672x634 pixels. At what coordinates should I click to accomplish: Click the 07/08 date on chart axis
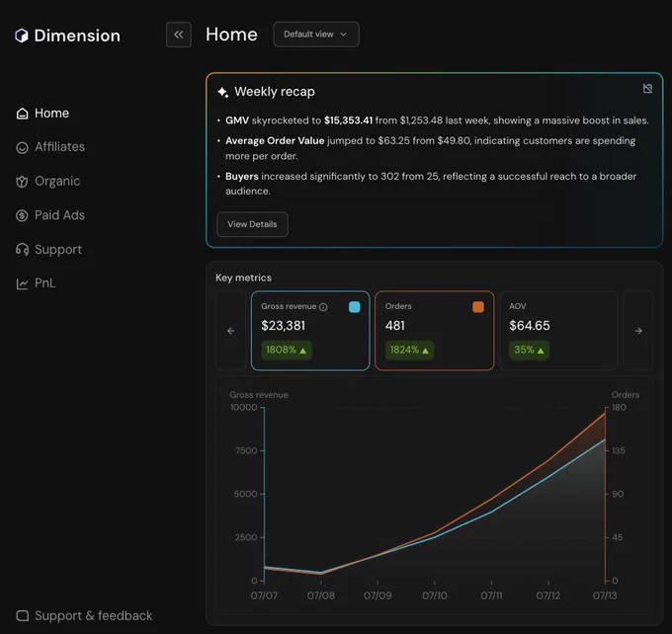point(321,595)
